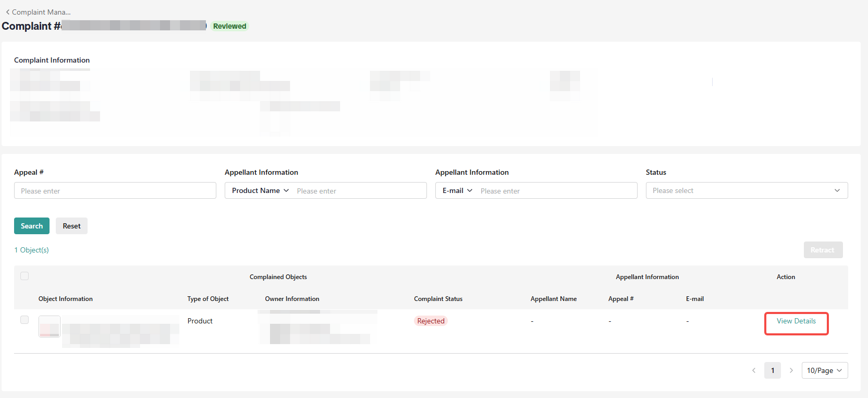This screenshot has width=868, height=398.
Task: Click into the Appeal # input field
Action: pos(115,190)
